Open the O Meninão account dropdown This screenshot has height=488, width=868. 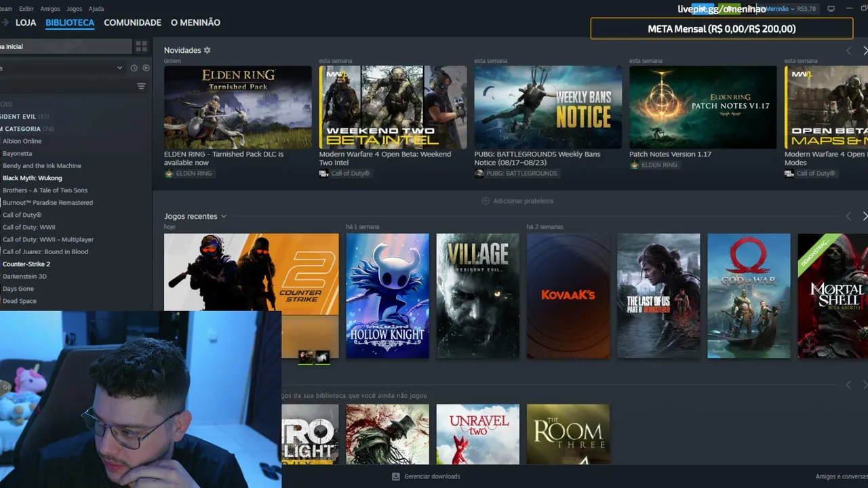(779, 9)
